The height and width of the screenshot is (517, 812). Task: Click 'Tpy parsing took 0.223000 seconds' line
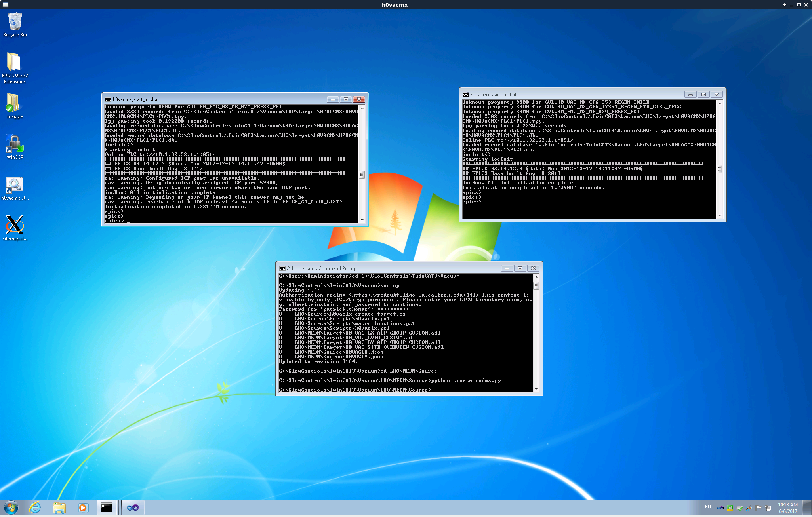point(516,126)
